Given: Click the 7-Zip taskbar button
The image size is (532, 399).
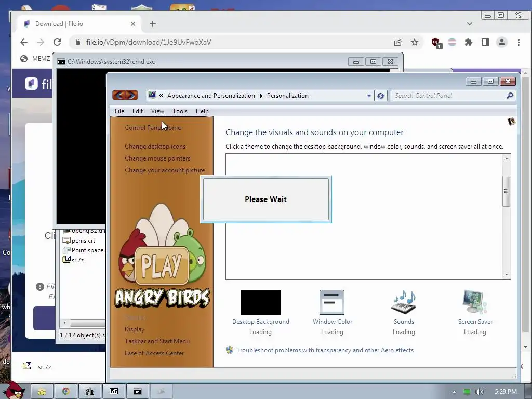Looking at the screenshot, I should point(114,391).
